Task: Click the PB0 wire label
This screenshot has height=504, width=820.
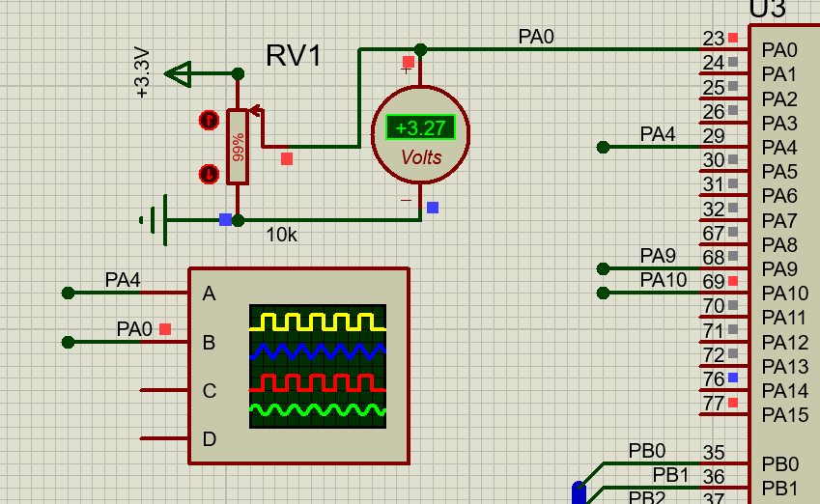Action: (x=647, y=451)
